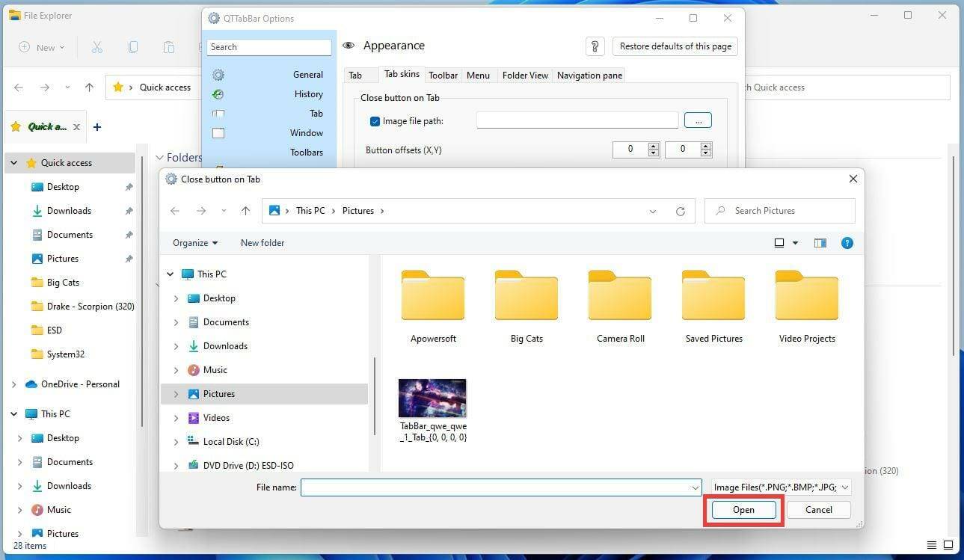964x560 pixels.
Task: Click the help question mark in QTTabBar Options
Action: coord(595,46)
